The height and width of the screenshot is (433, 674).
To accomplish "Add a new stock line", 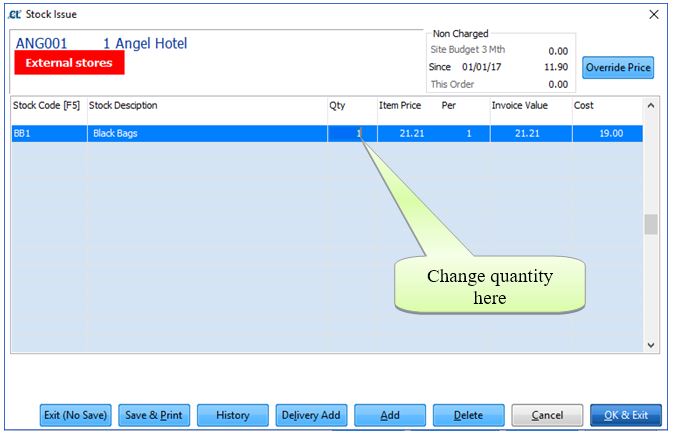I will (x=389, y=415).
